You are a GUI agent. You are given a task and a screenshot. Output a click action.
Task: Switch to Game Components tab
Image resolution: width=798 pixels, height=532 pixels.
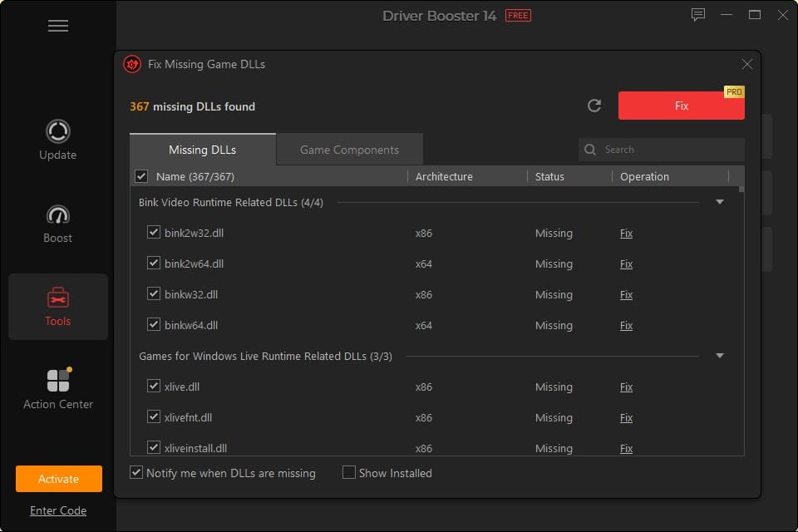click(349, 150)
